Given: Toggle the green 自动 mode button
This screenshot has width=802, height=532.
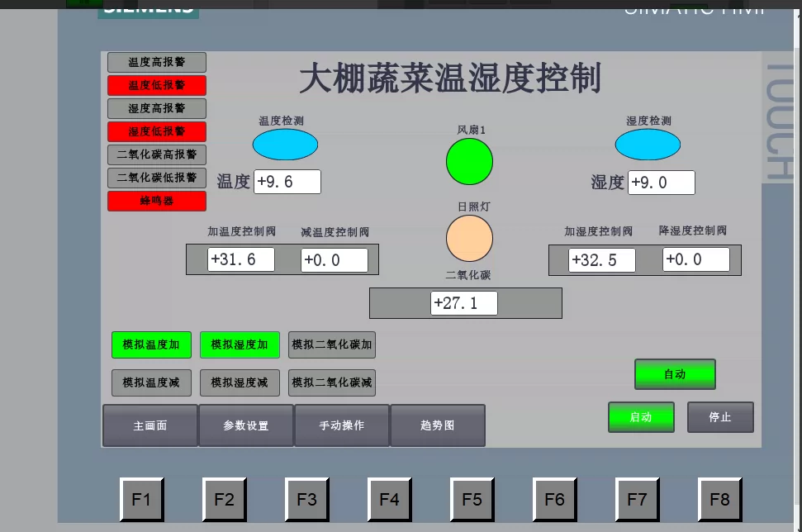Looking at the screenshot, I should click(675, 374).
